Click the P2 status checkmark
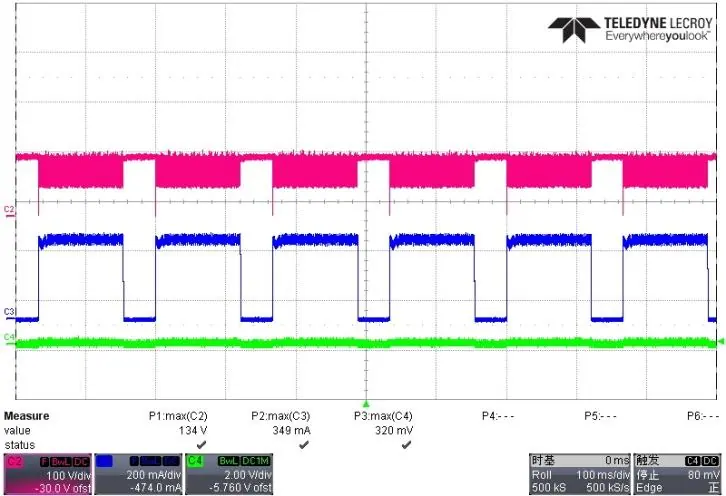The height and width of the screenshot is (496, 726). [x=304, y=445]
